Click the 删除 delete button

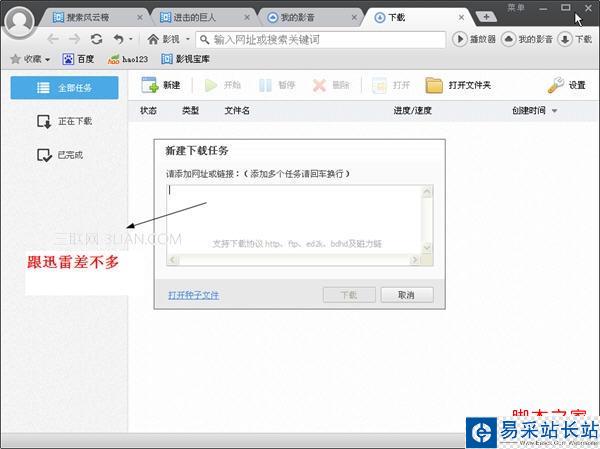pyautogui.click(x=331, y=85)
